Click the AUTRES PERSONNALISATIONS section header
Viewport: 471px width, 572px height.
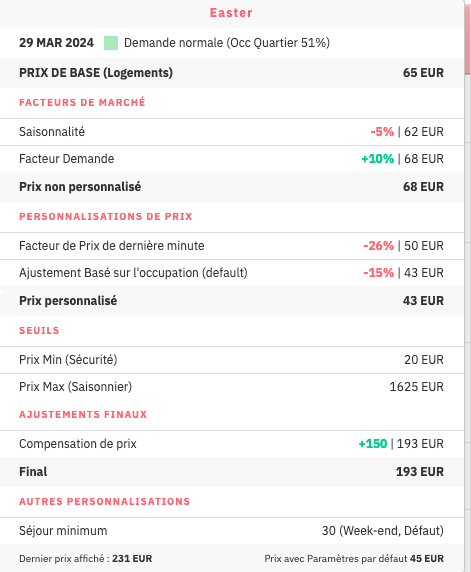[104, 501]
